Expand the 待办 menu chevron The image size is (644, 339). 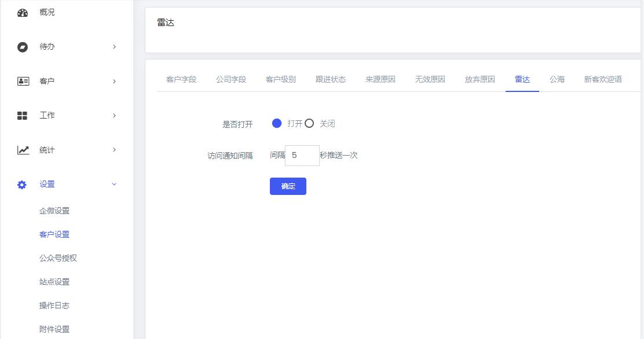[x=114, y=47]
